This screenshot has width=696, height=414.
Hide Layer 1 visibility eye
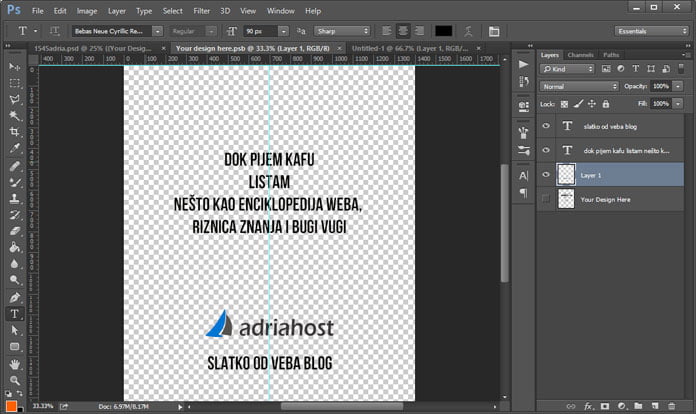point(546,175)
